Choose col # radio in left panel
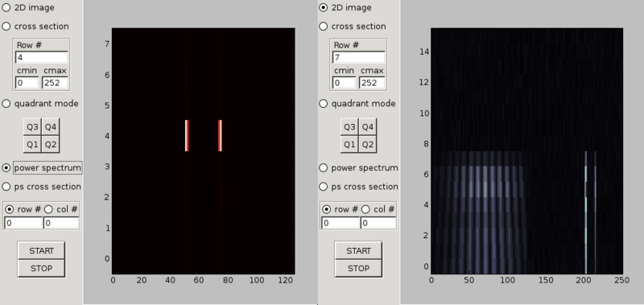644x305 pixels. 48,209
